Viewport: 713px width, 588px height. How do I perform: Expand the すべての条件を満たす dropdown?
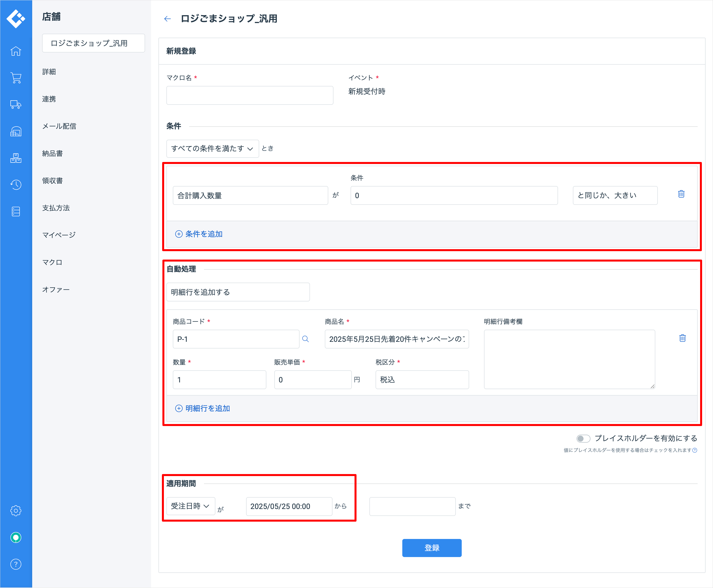(212, 149)
